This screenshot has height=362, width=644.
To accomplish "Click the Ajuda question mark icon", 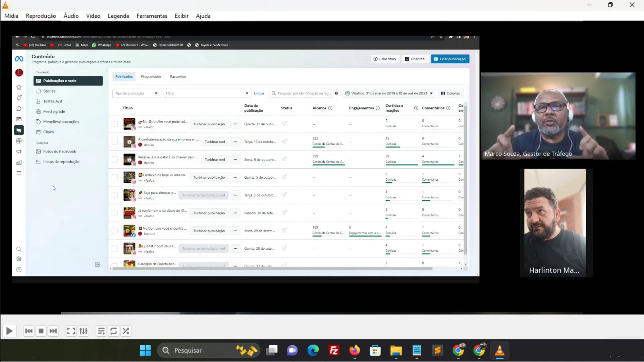I will point(18,269).
